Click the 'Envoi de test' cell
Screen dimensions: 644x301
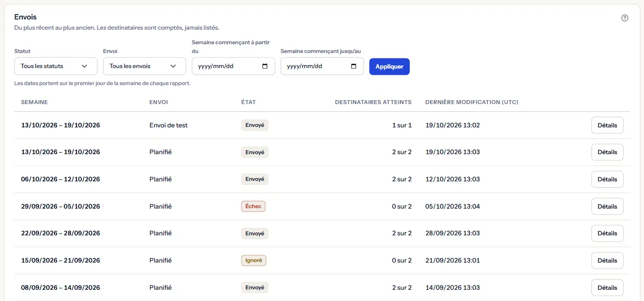tap(168, 125)
